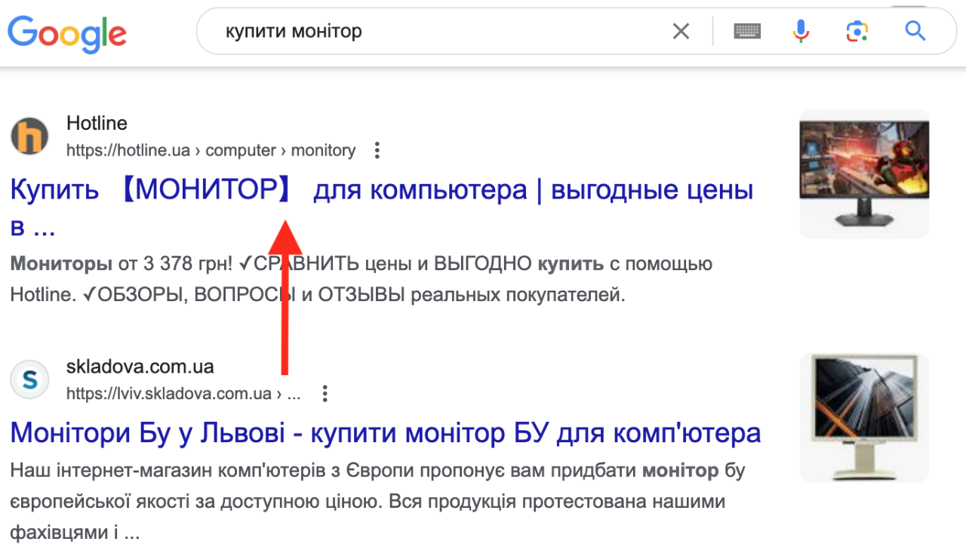Start a voice search with the microphone icon
966x560 pixels.
(800, 31)
